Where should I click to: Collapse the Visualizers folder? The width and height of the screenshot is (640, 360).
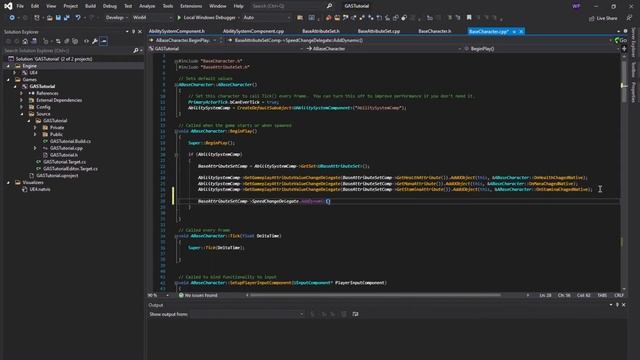point(8,182)
